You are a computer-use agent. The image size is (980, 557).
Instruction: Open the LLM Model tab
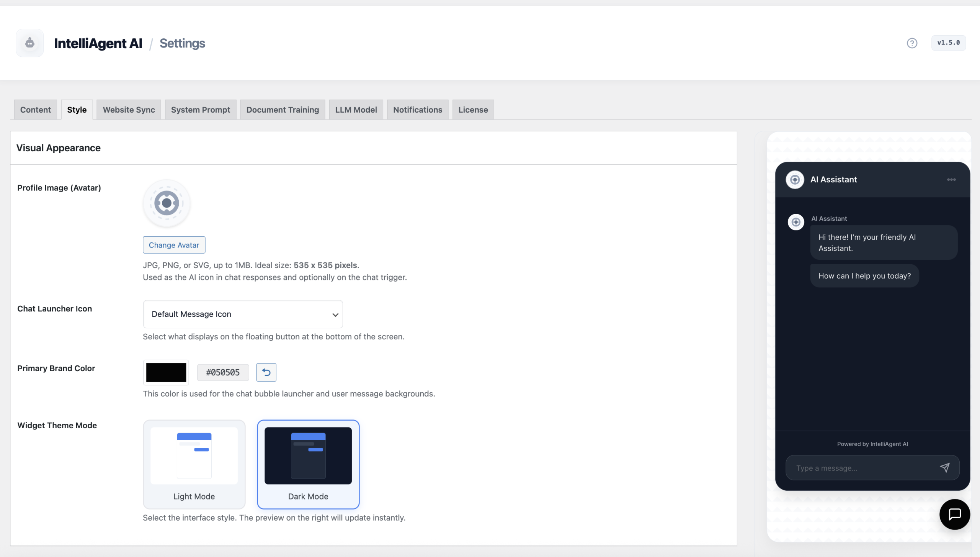tap(356, 110)
